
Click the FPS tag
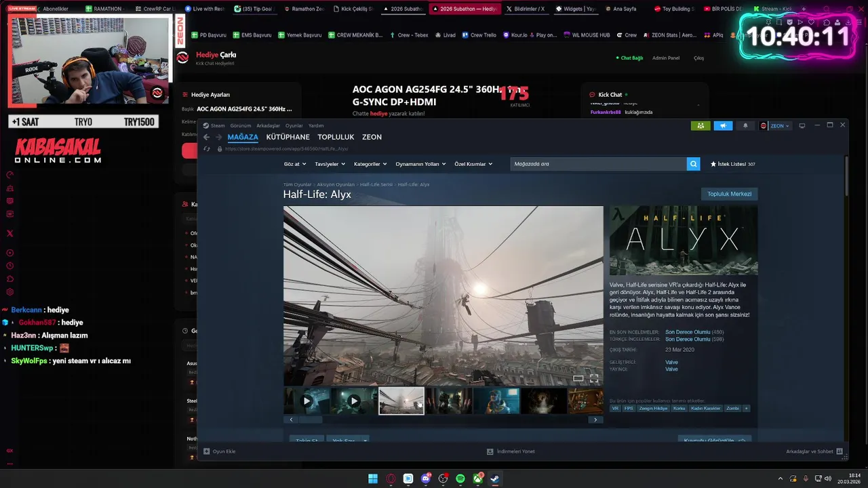[629, 408]
